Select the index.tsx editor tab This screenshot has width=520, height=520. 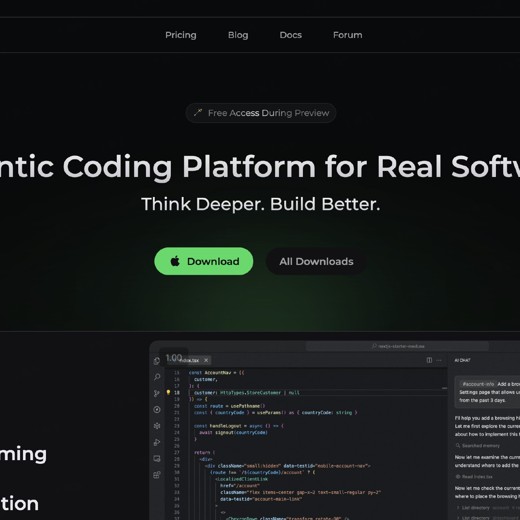coord(188,360)
